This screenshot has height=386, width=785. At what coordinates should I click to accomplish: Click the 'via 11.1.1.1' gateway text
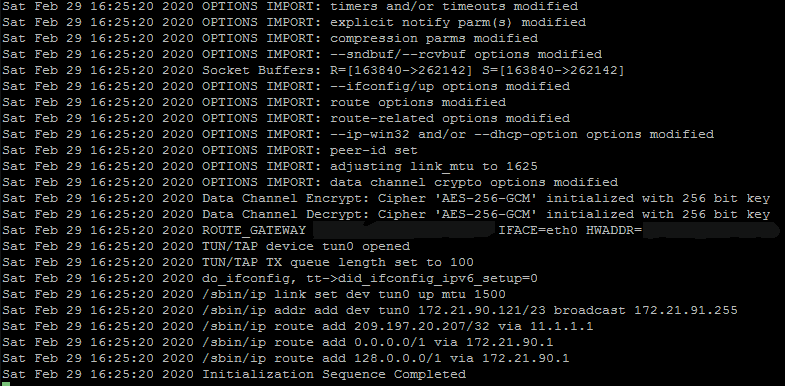(x=546, y=326)
